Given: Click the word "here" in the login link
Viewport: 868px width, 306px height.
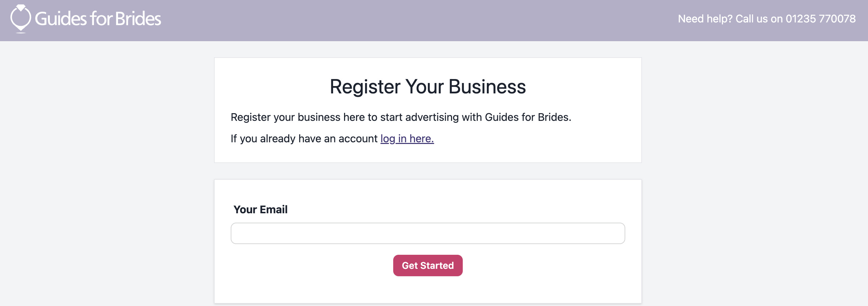Looking at the screenshot, I should pos(421,139).
